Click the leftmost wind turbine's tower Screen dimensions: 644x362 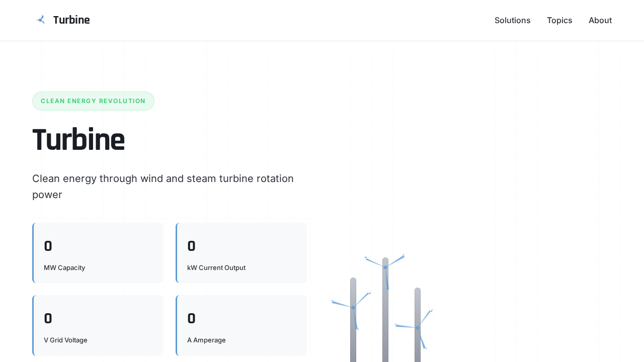click(353, 342)
